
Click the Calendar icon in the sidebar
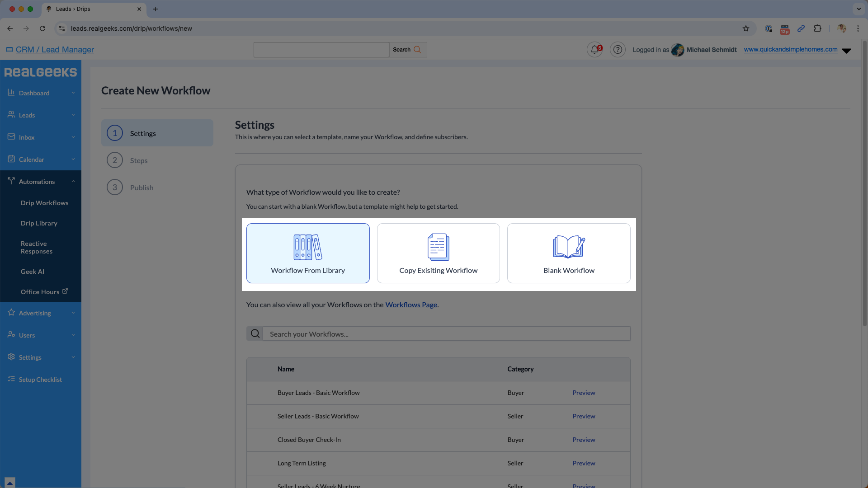tap(11, 159)
